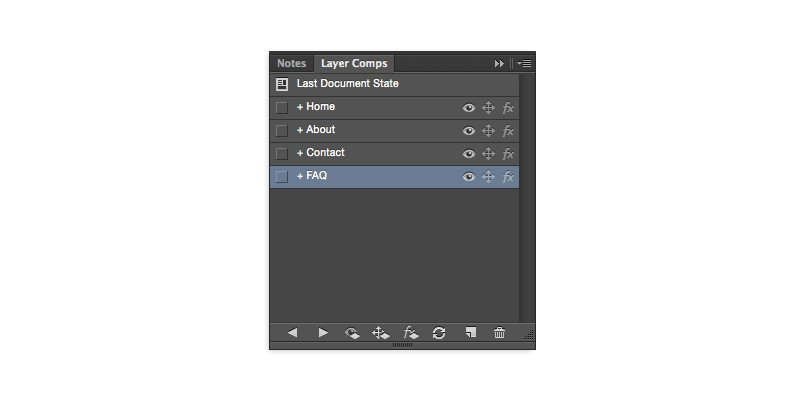This screenshot has width=800, height=404.
Task: Apply next layer comp arrow
Action: coord(323,333)
